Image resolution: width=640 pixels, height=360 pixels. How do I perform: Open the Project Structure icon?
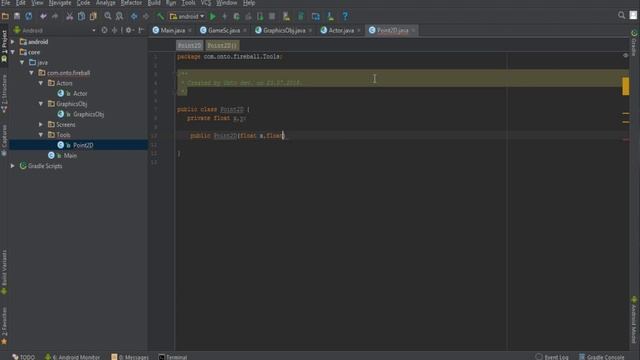click(x=316, y=16)
